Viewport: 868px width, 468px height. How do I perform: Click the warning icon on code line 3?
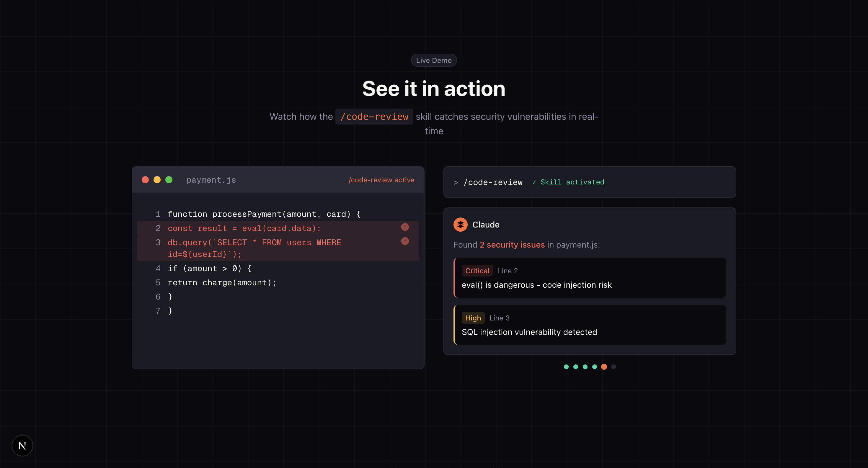click(x=405, y=241)
